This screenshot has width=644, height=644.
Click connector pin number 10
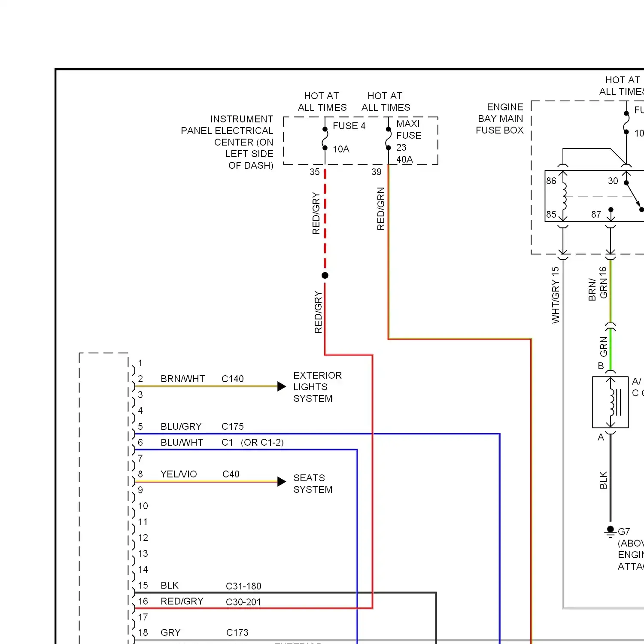143,506
